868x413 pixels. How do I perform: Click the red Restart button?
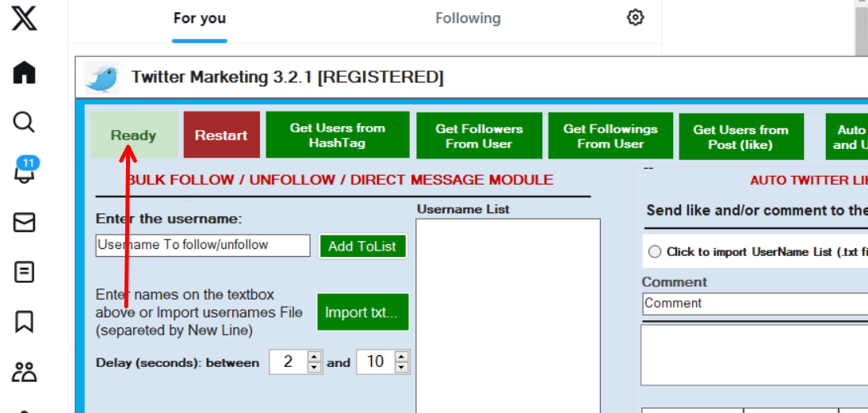click(221, 135)
